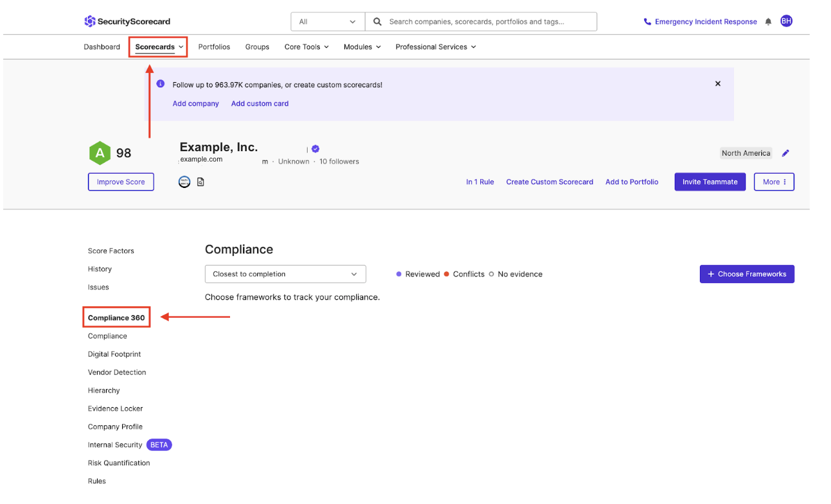Click the round certification badge icon
831x504 pixels.
tap(184, 182)
